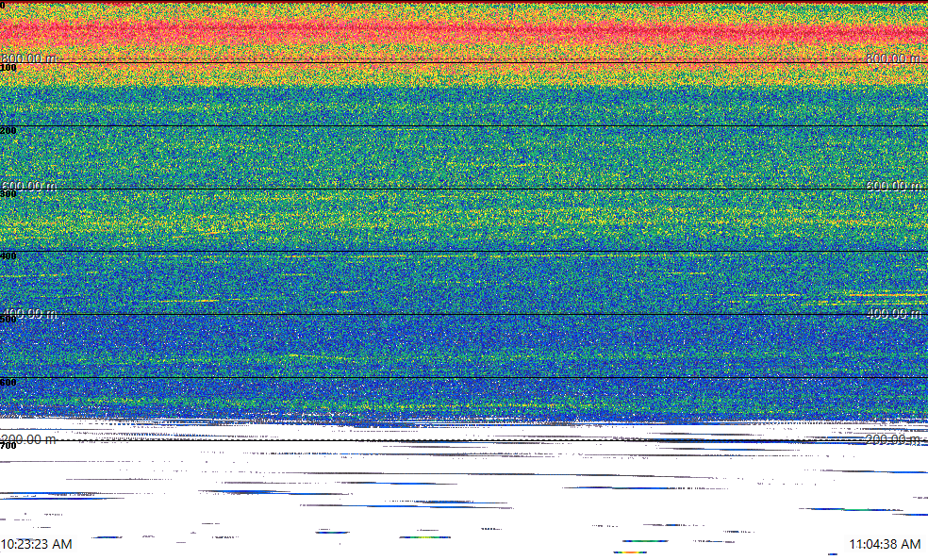
Task: Click 200.00 m label on the echogram's right edge
Action: pyautogui.click(x=894, y=439)
